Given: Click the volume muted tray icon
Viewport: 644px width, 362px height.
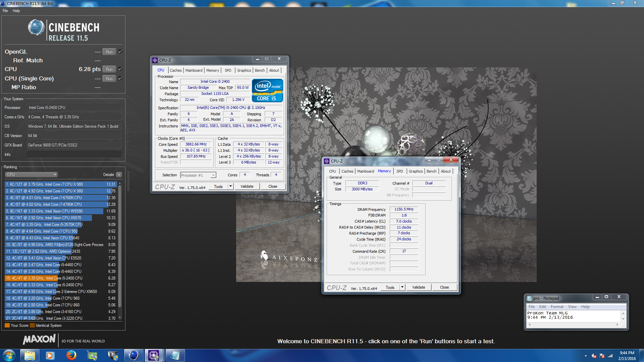Looking at the screenshot, I should tap(594, 356).
